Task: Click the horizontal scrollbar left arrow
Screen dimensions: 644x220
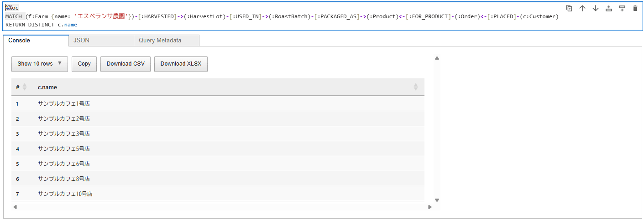Action: coord(15,207)
